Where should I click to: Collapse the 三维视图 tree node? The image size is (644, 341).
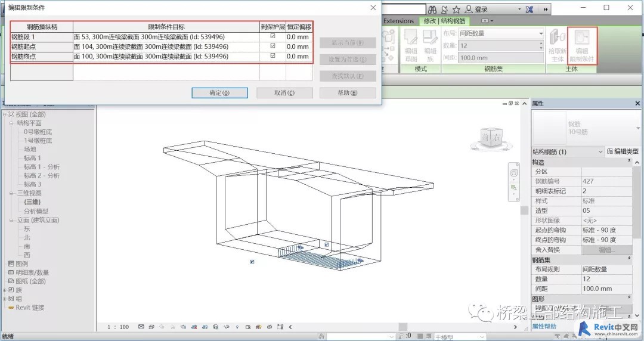tap(11, 193)
